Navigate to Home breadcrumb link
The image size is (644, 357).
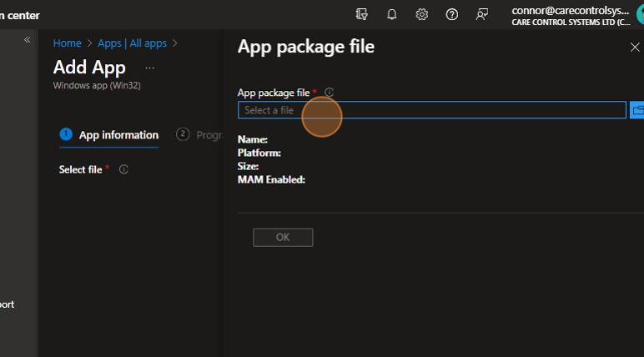68,43
